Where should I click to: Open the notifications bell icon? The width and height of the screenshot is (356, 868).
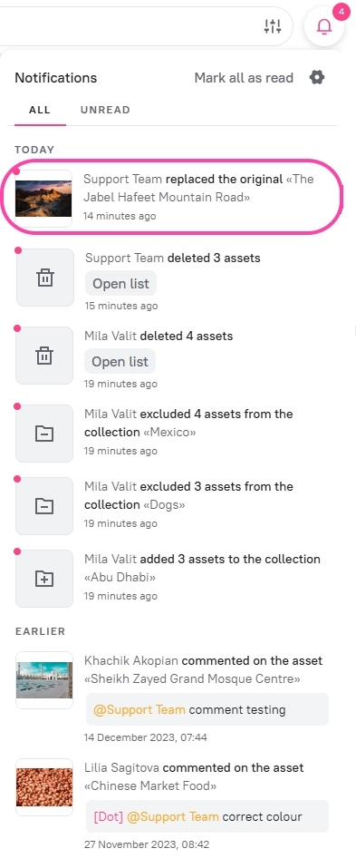click(x=324, y=26)
